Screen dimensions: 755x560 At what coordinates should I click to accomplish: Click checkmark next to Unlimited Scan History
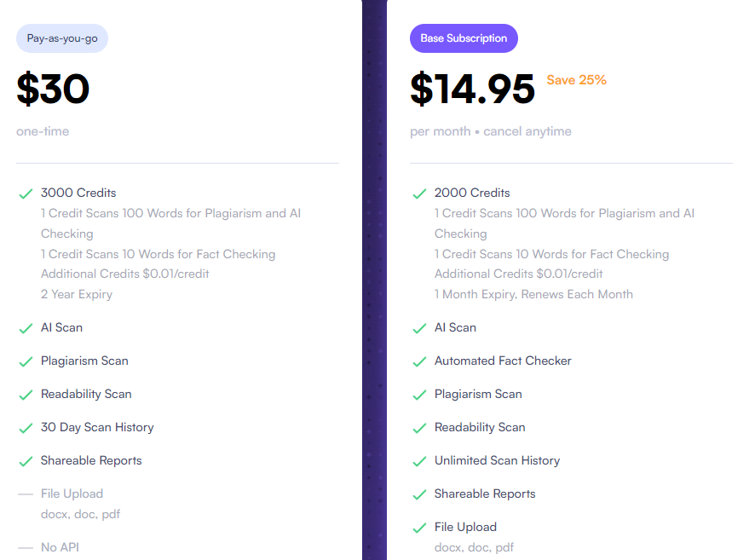click(x=419, y=461)
